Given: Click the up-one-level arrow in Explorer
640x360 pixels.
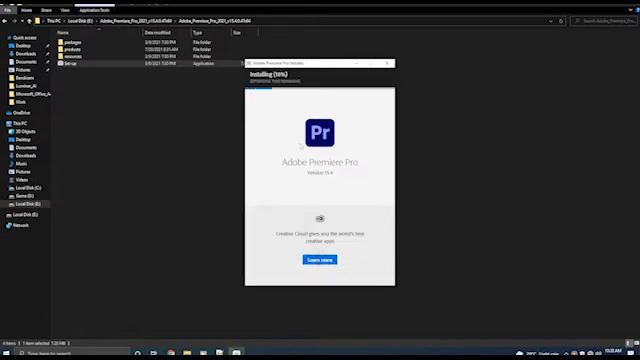Looking at the screenshot, I should pos(29,21).
